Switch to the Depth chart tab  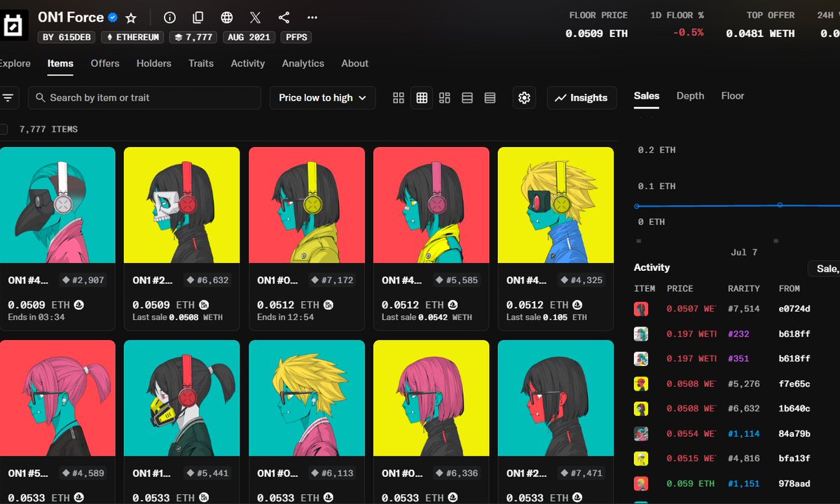click(x=690, y=96)
